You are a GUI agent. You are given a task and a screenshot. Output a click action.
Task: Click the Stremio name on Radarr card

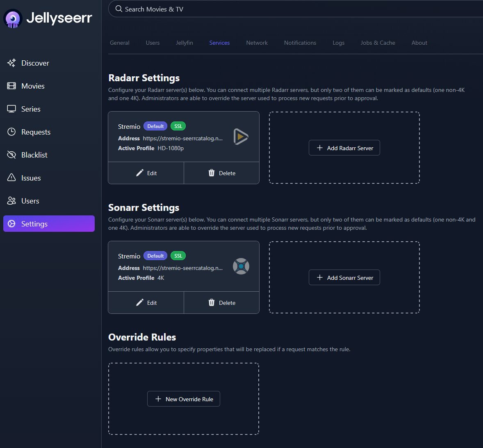(x=129, y=126)
